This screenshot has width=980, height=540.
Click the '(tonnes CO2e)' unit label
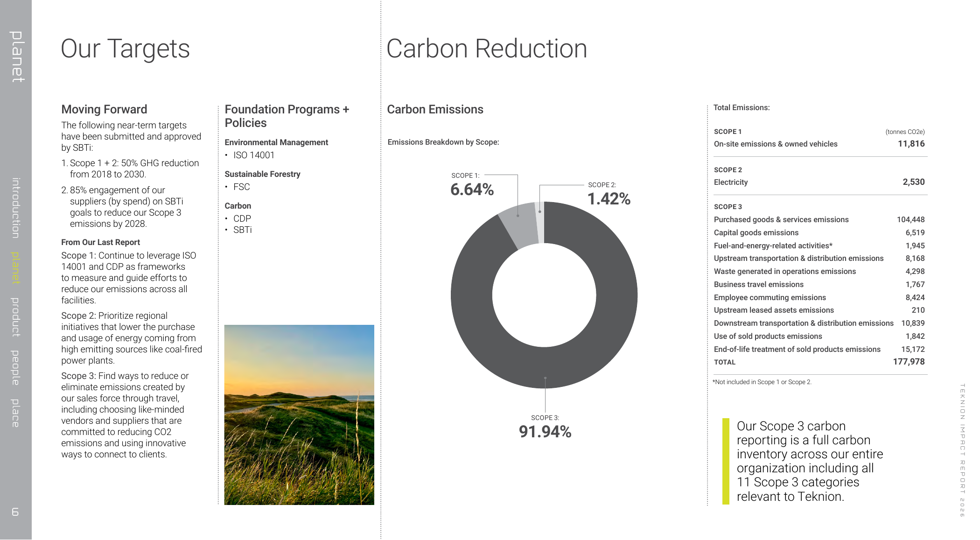coord(905,132)
